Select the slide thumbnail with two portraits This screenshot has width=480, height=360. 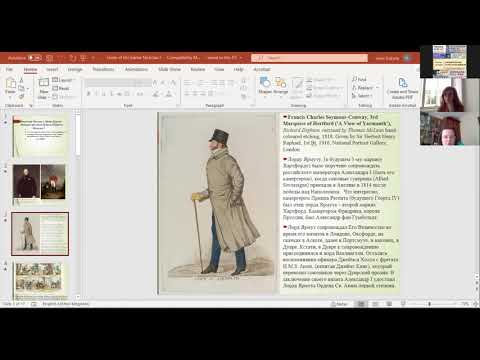tap(40, 184)
